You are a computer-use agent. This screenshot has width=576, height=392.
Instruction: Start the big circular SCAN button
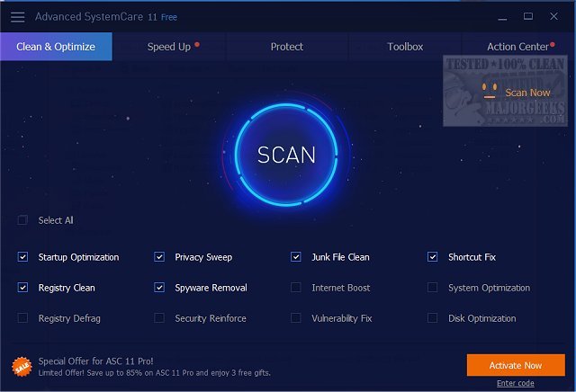tap(286, 155)
